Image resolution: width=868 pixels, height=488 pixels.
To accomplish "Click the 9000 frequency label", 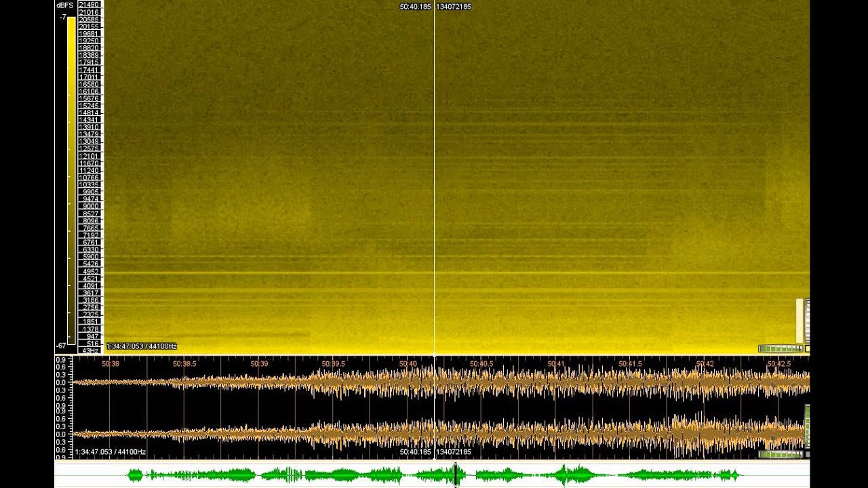I will coord(90,206).
